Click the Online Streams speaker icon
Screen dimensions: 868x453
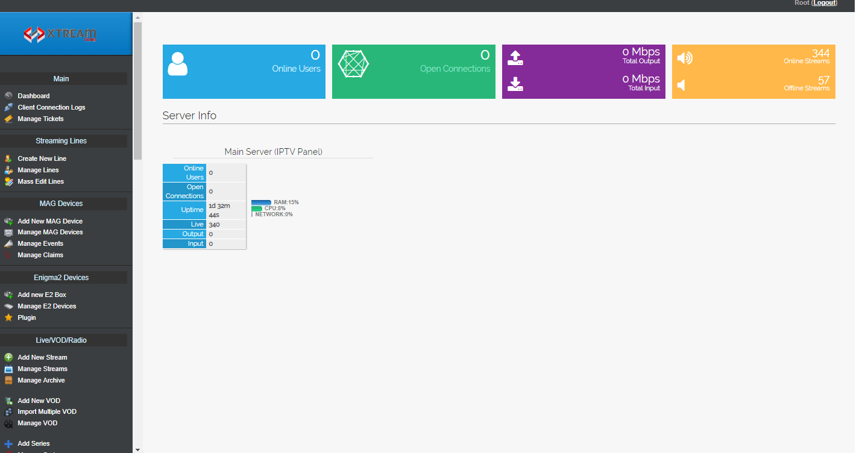pyautogui.click(x=685, y=58)
